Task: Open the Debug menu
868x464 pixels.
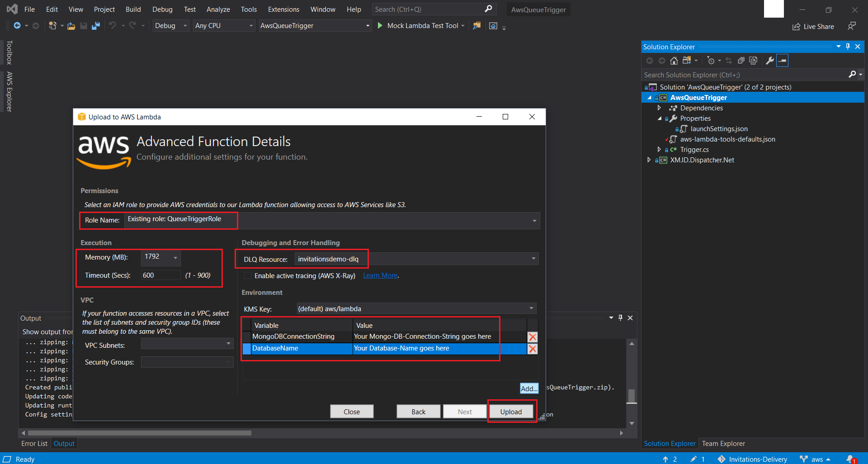Action: click(x=162, y=9)
